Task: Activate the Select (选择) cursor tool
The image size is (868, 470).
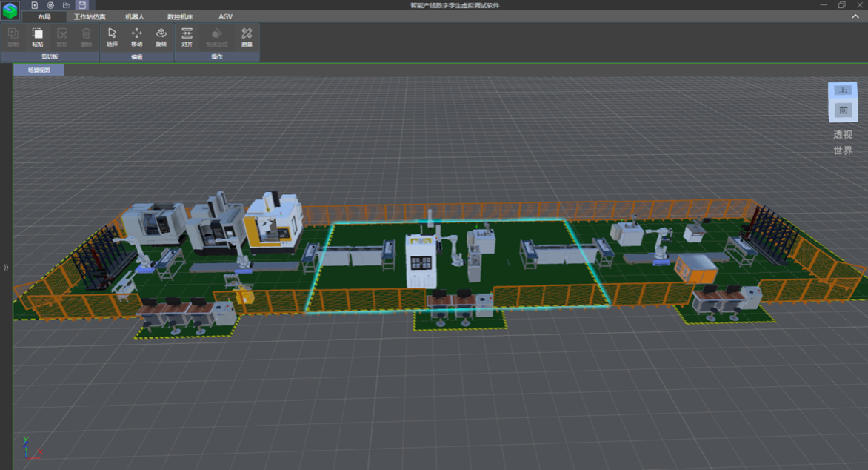Action: 112,36
